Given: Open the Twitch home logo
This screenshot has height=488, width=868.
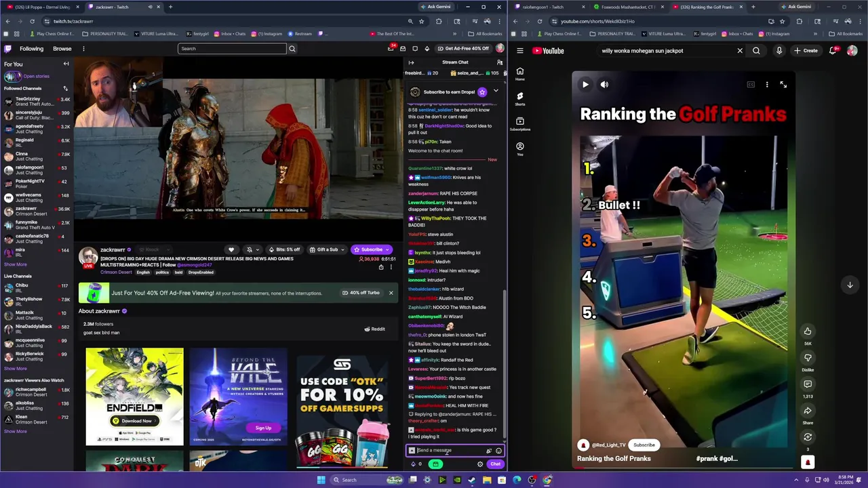Looking at the screenshot, I should 7,49.
